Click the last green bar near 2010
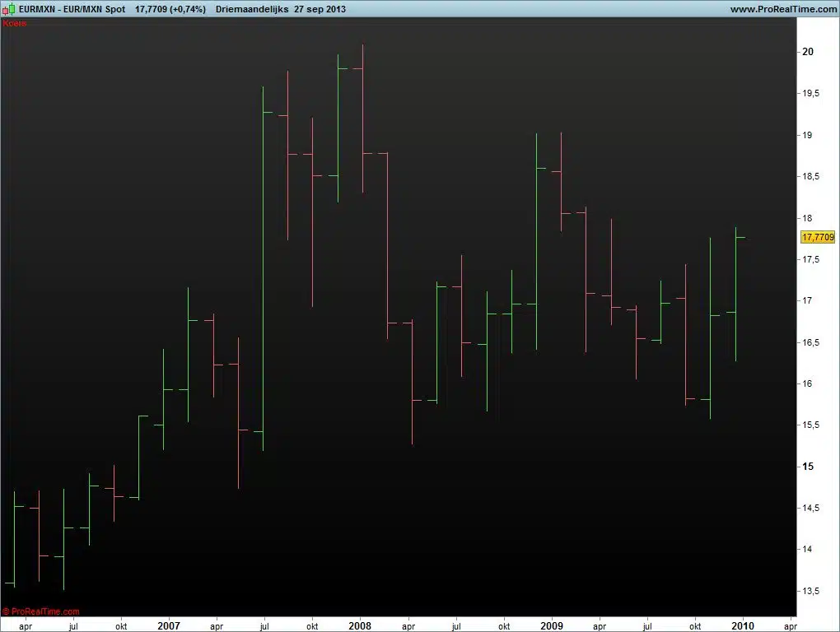 [736, 296]
